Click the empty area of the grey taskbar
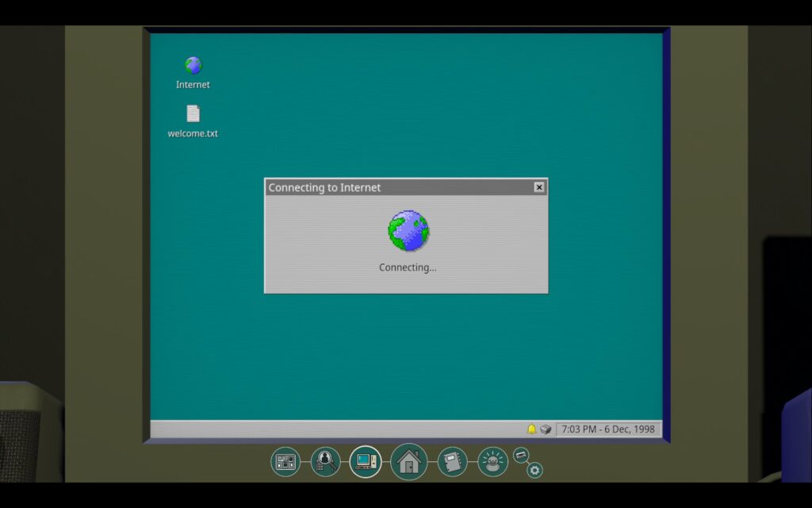The height and width of the screenshot is (508, 812). pyautogui.click(x=333, y=429)
